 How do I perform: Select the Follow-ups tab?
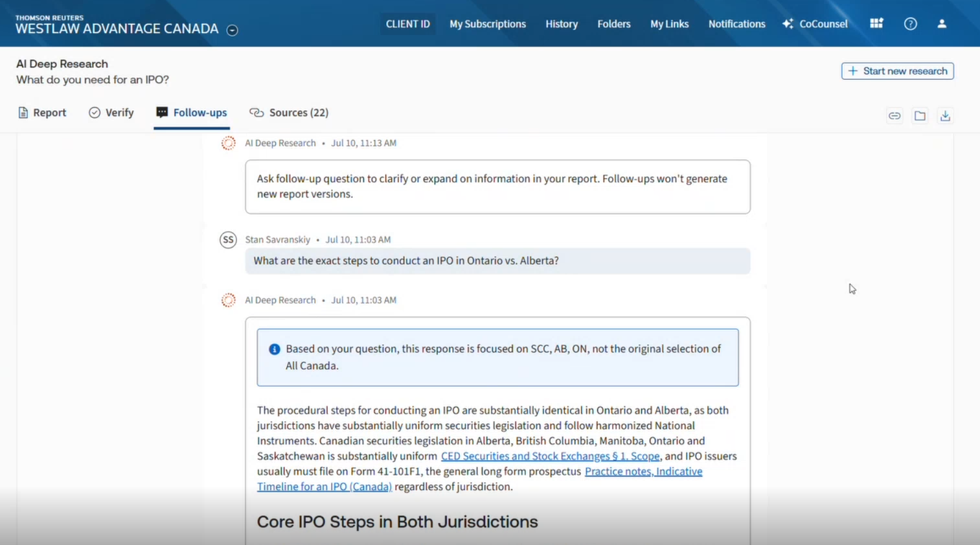(192, 113)
